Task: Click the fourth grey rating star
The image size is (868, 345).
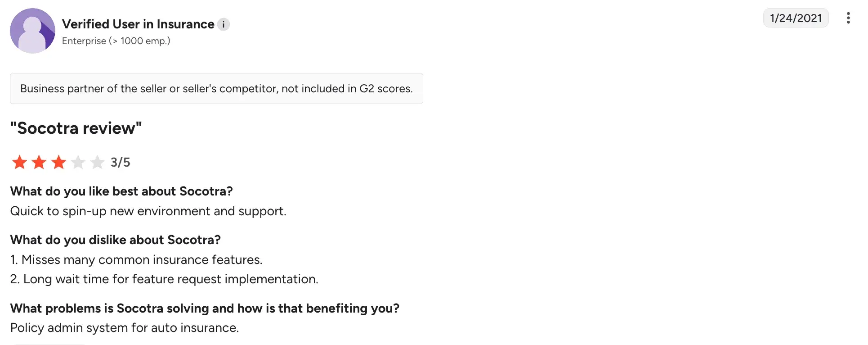Action: pos(78,162)
